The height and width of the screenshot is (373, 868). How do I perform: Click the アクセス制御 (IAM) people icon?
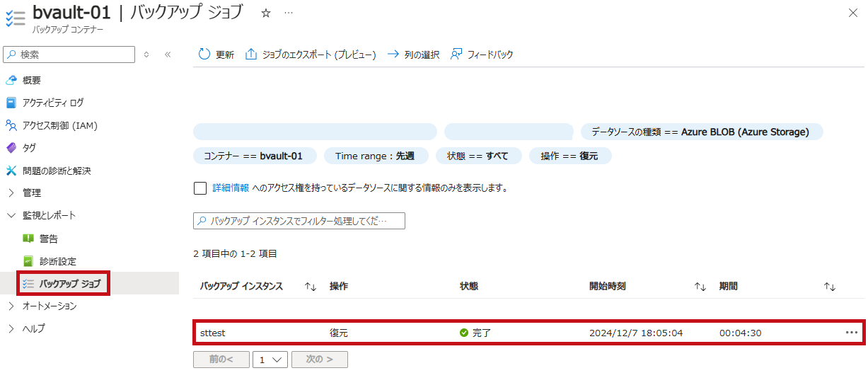pos(11,125)
